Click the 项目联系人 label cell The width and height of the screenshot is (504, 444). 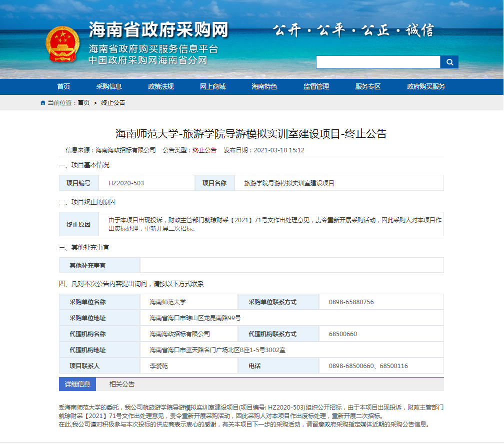pyautogui.click(x=99, y=366)
